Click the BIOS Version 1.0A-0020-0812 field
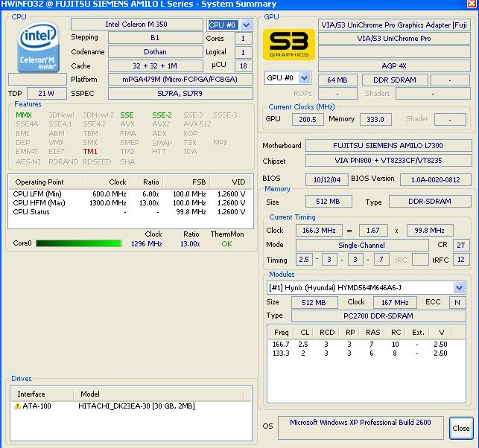The image size is (479, 448). point(436,180)
